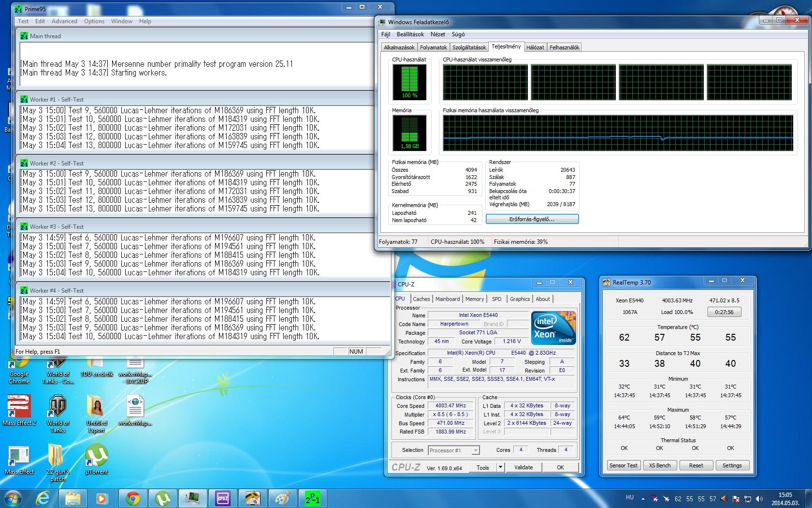This screenshot has width=812, height=508.
Task: Switch to CPU-Z taskbar button
Action: (x=223, y=498)
